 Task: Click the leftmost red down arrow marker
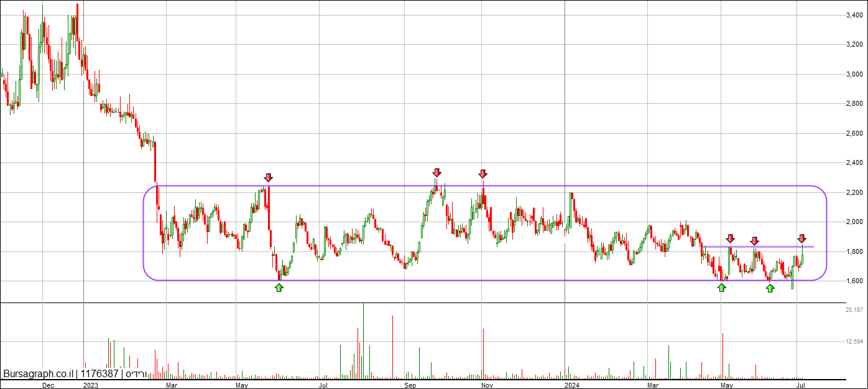(268, 178)
